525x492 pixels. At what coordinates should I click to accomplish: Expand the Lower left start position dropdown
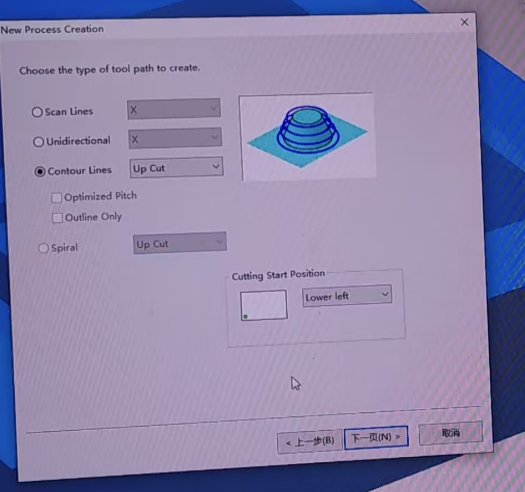(x=347, y=296)
